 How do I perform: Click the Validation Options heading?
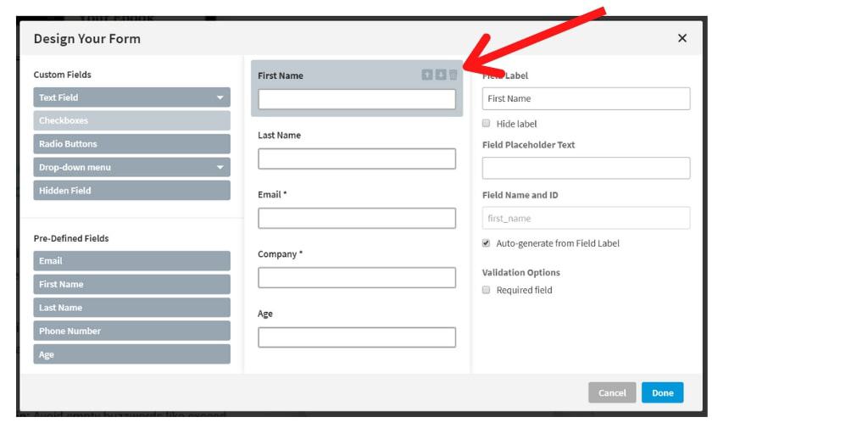[521, 272]
